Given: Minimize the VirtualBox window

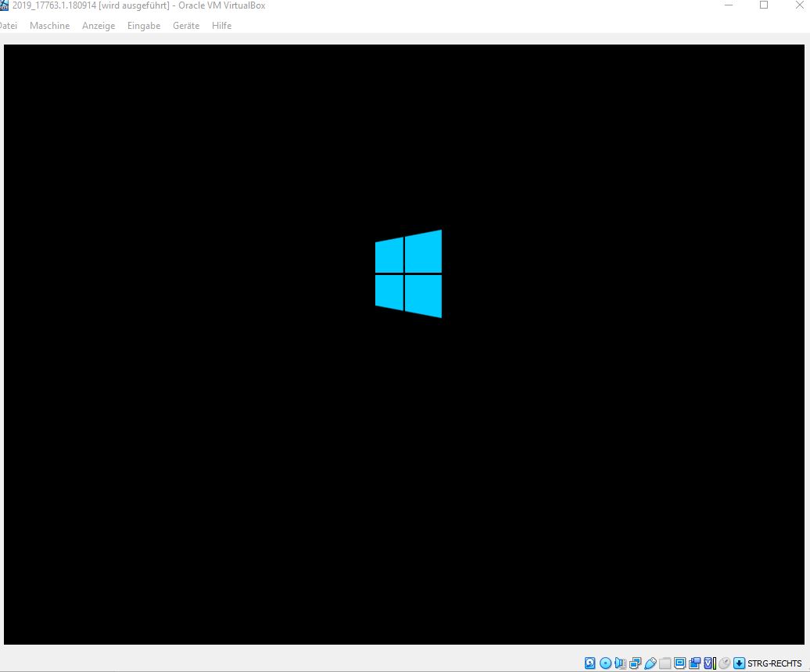Looking at the screenshot, I should click(729, 5).
